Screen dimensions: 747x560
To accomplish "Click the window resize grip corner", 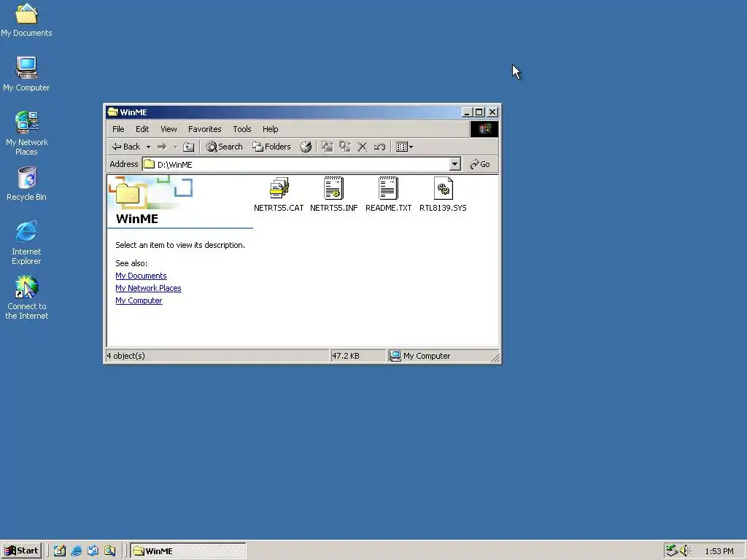I will [495, 357].
